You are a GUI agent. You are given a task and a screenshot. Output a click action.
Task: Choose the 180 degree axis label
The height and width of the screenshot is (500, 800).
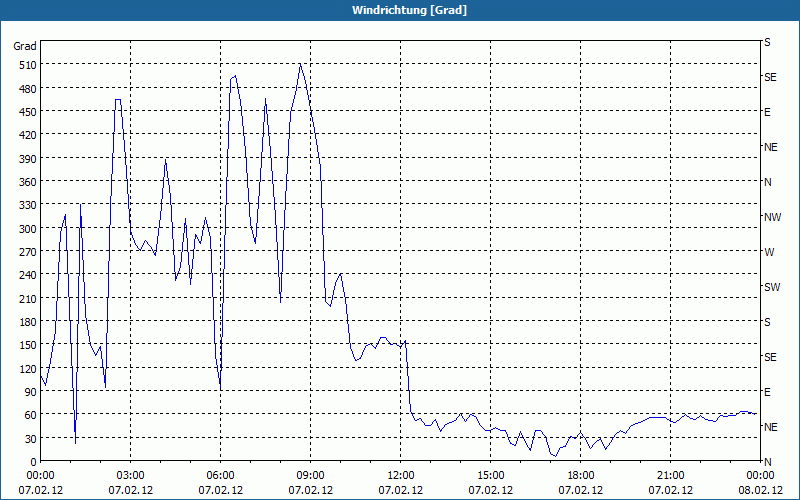coord(28,322)
